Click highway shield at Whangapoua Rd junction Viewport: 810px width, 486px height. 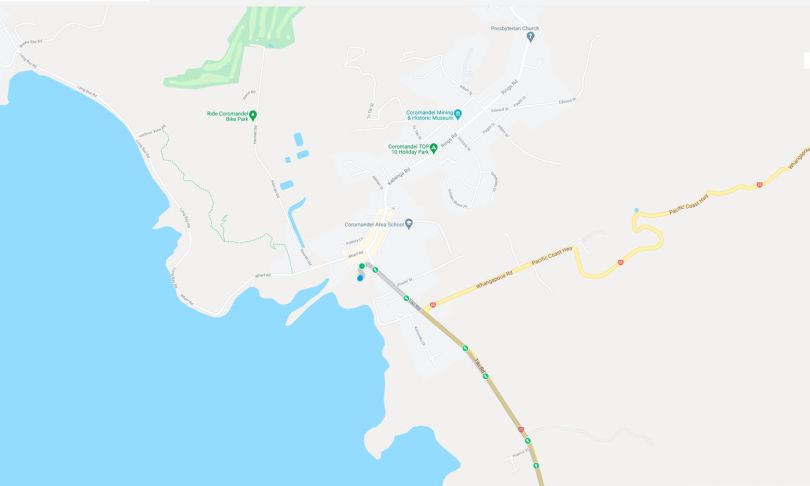click(x=433, y=305)
